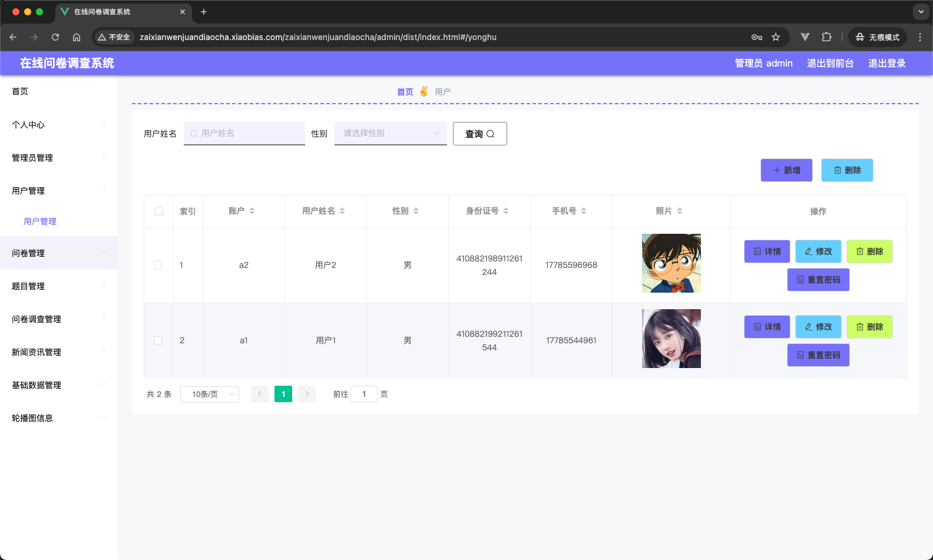Expand 题目管理 sidebar menu

59,286
